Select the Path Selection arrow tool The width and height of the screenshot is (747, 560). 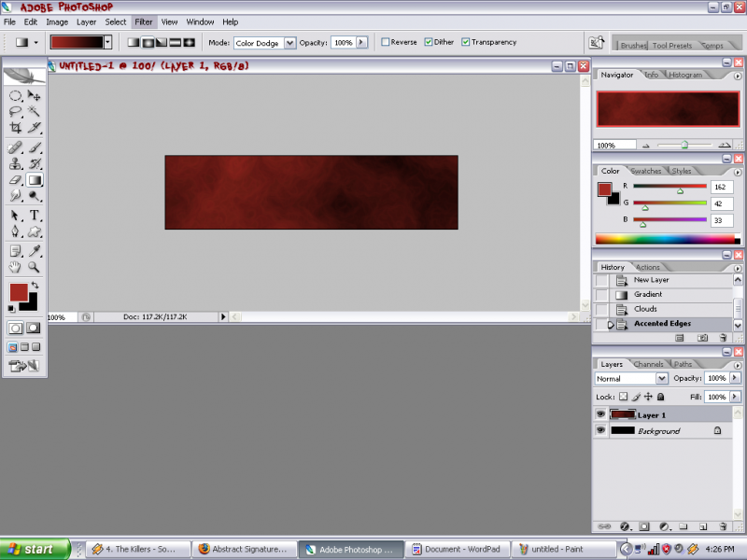(x=15, y=216)
